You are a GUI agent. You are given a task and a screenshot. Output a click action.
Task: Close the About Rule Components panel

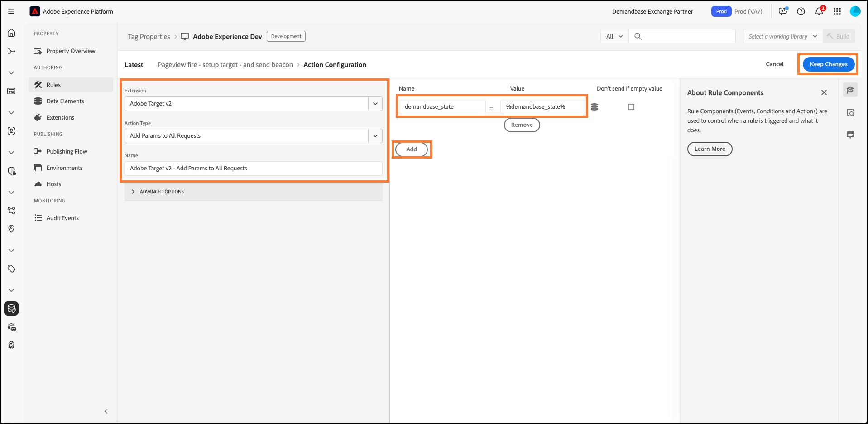coord(824,92)
